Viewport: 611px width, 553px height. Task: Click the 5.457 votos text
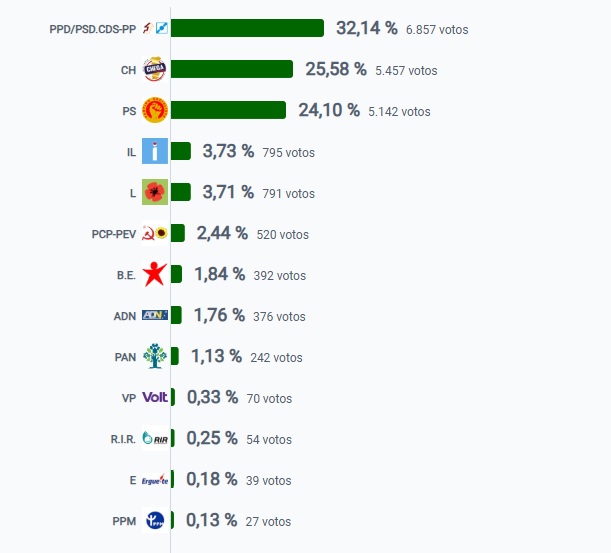point(406,71)
